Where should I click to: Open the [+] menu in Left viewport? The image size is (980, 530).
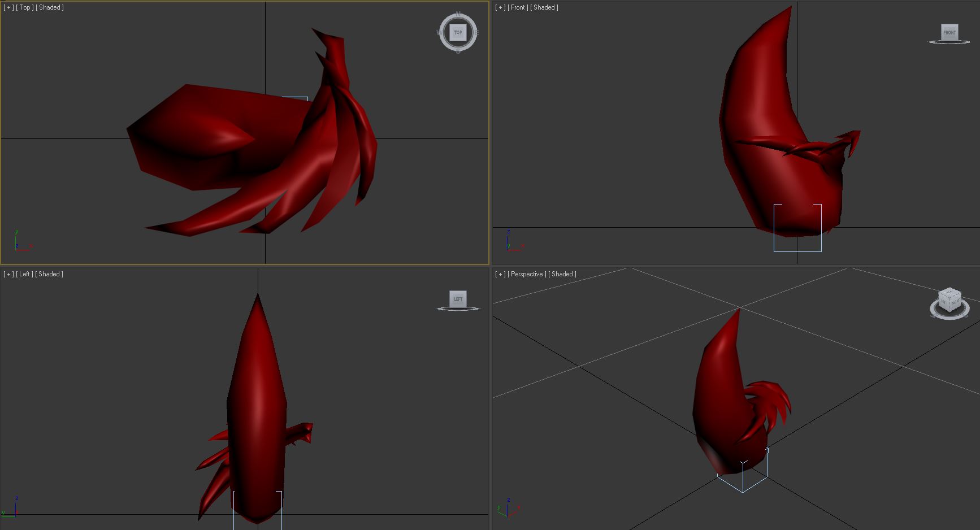tap(8, 274)
